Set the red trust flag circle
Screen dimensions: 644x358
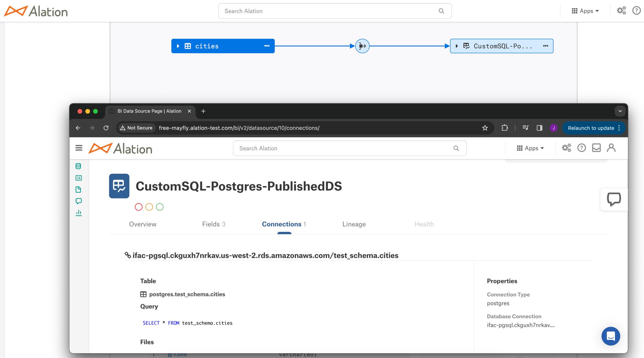[139, 207]
